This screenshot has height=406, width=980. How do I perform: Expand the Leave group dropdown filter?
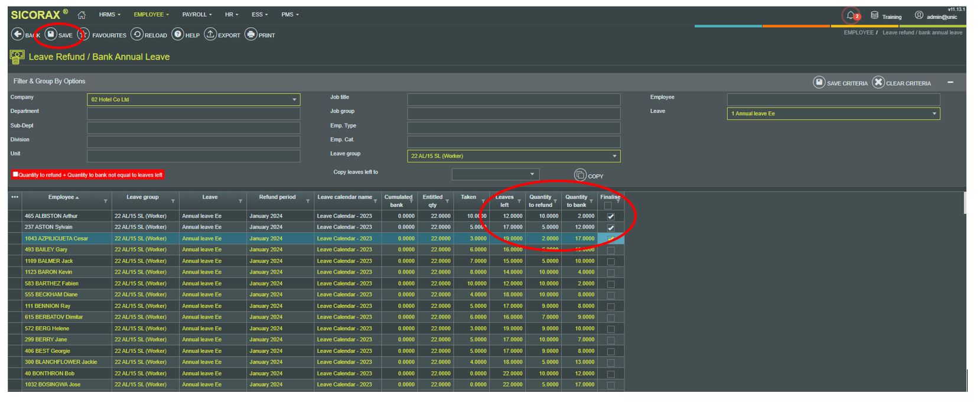(513, 156)
